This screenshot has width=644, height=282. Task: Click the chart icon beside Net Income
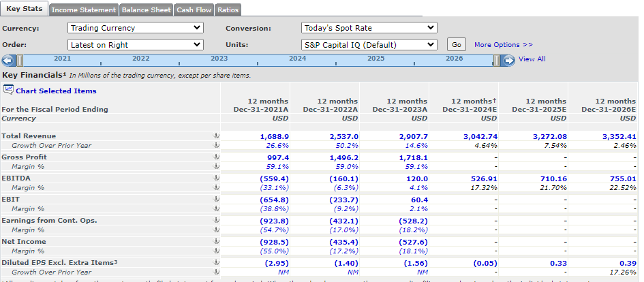pyautogui.click(x=217, y=242)
